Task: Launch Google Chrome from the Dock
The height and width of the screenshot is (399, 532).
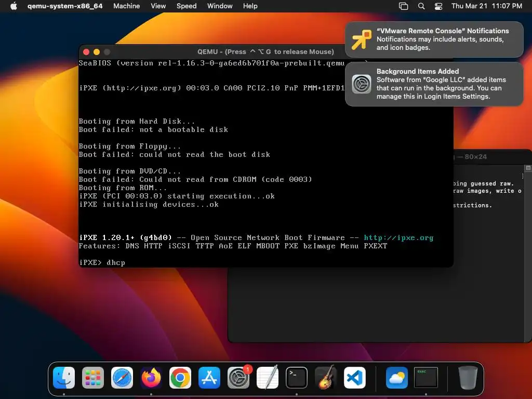Action: point(180,378)
